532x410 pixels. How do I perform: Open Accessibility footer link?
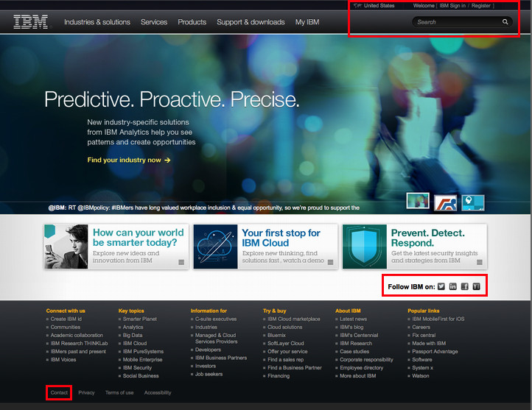click(x=158, y=392)
